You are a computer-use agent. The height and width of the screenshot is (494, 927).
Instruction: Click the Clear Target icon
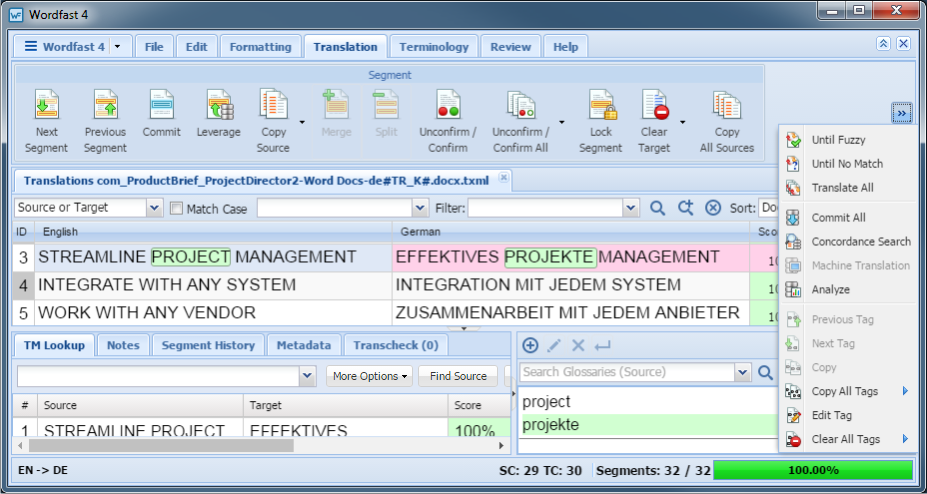click(x=654, y=105)
